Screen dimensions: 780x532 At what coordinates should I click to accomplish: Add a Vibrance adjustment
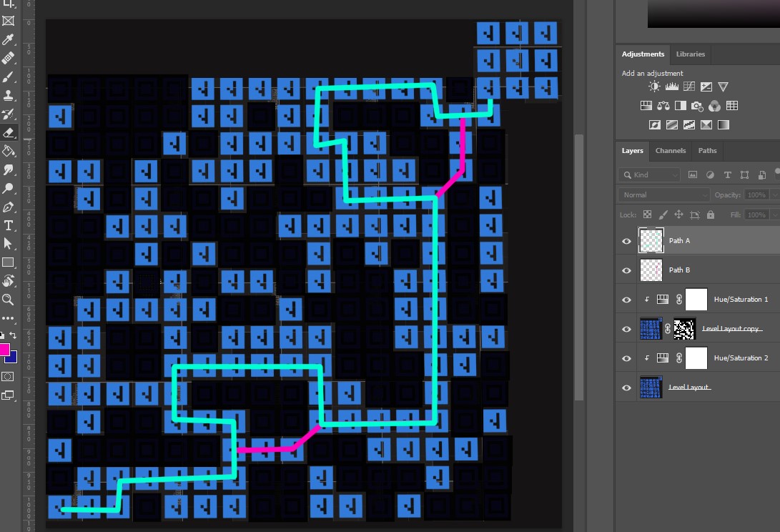pos(724,87)
